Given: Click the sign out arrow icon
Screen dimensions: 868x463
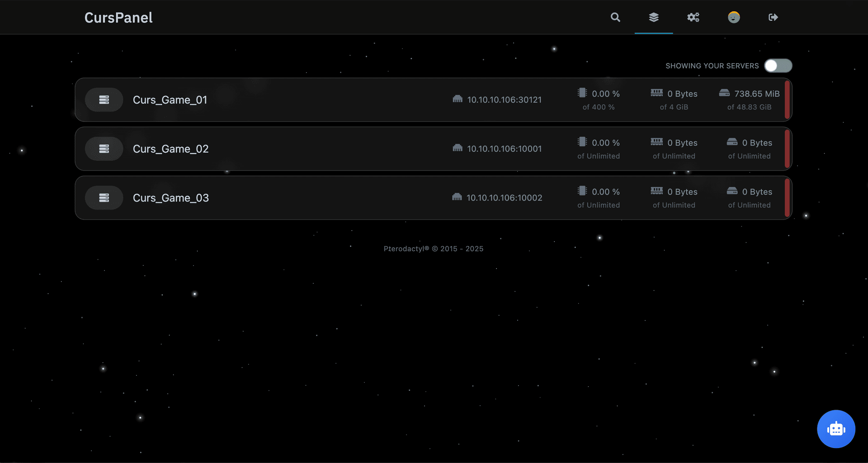Looking at the screenshot, I should tap(773, 17).
